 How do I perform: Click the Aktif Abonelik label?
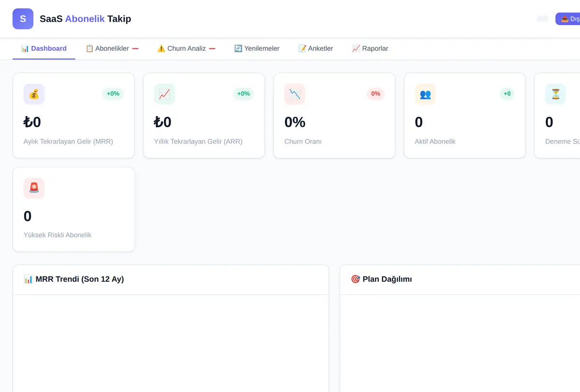coord(435,142)
